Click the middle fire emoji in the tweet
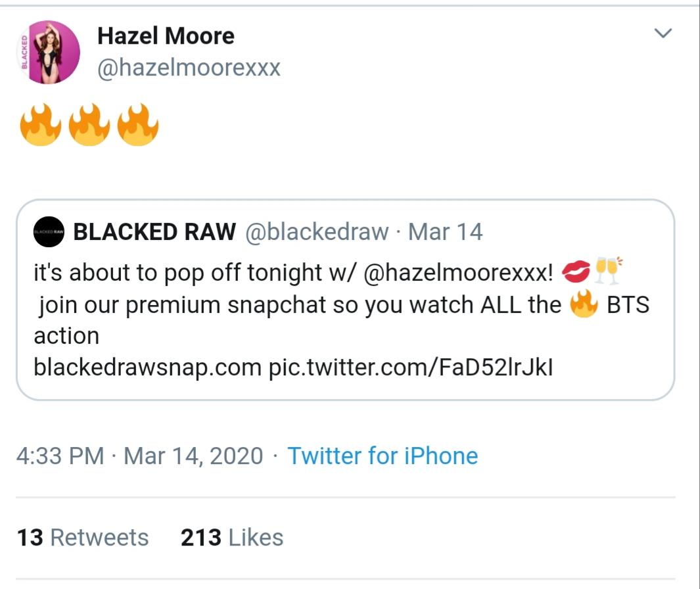The width and height of the screenshot is (700, 589). [89, 126]
